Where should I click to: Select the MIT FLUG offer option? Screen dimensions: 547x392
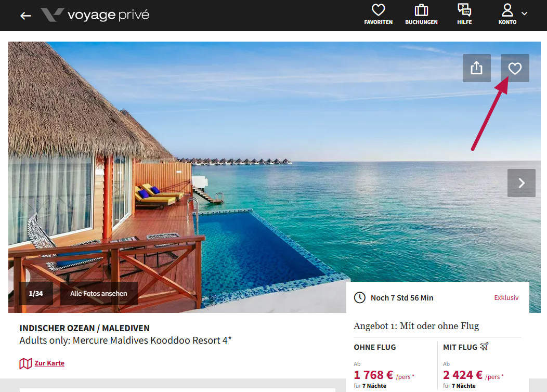(460, 347)
